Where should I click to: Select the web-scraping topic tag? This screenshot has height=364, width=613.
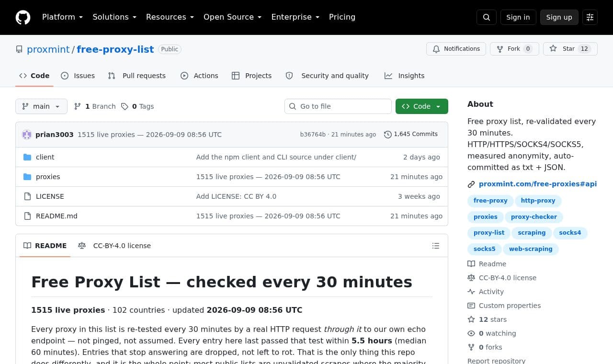(x=531, y=249)
